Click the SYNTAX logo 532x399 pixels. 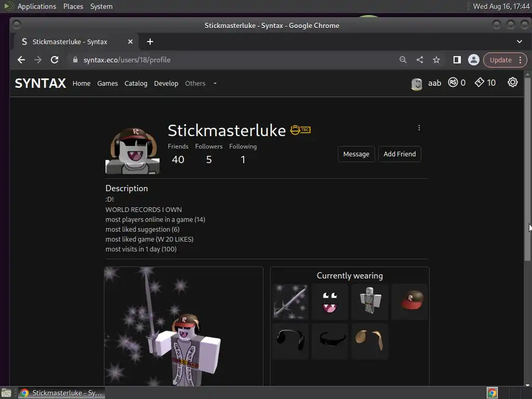point(41,83)
